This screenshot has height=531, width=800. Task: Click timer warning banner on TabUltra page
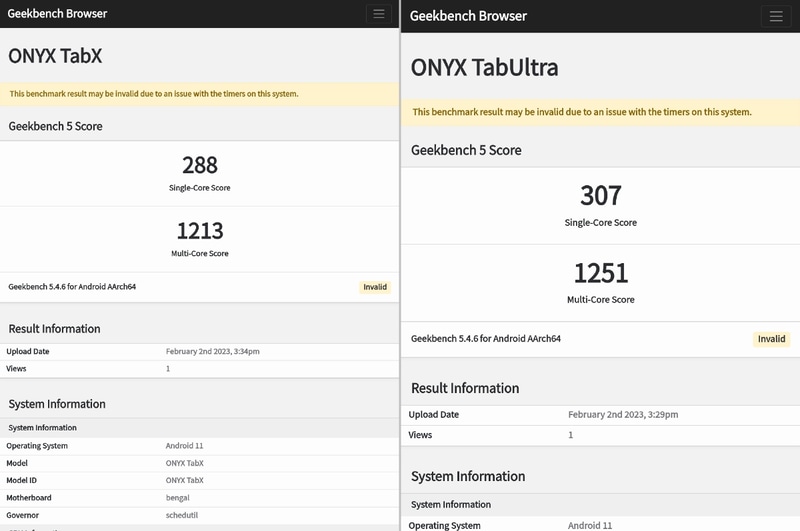(601, 112)
